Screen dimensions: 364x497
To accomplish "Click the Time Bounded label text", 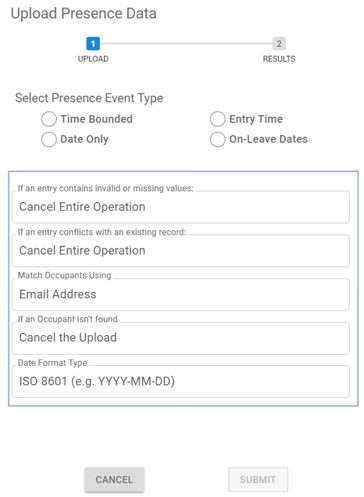I will pos(97,119).
